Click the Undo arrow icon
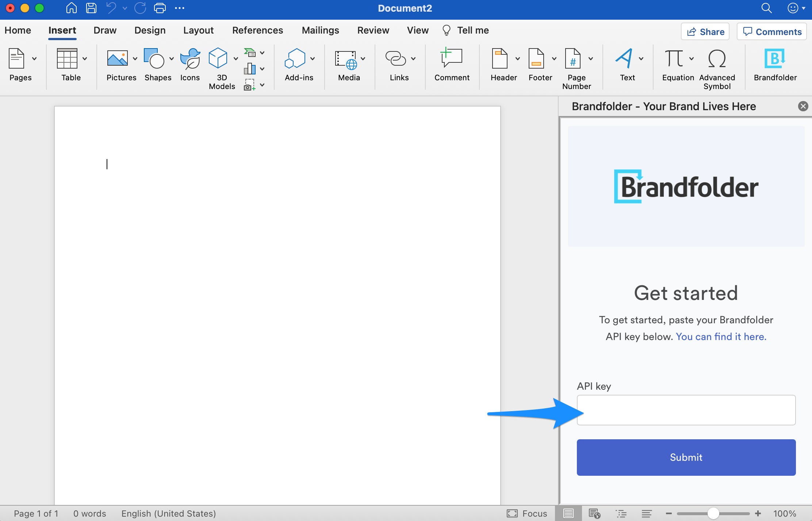Viewport: 812px width, 521px height. pos(111,8)
